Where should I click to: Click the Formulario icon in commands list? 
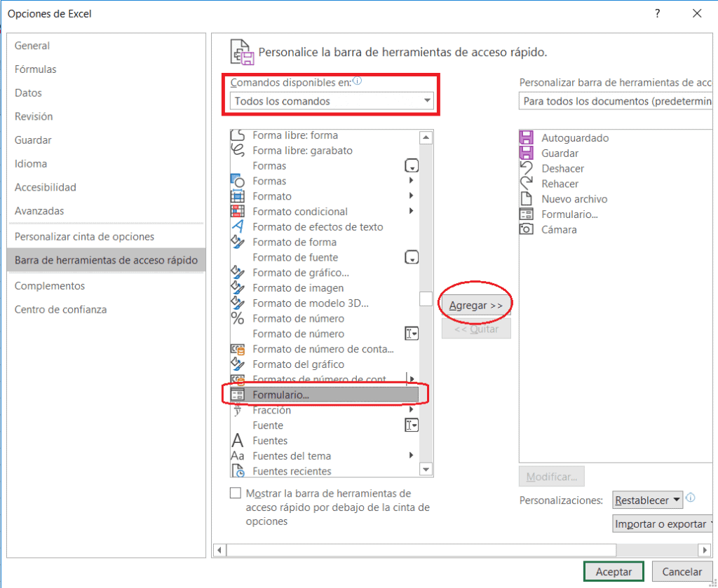pos(237,395)
